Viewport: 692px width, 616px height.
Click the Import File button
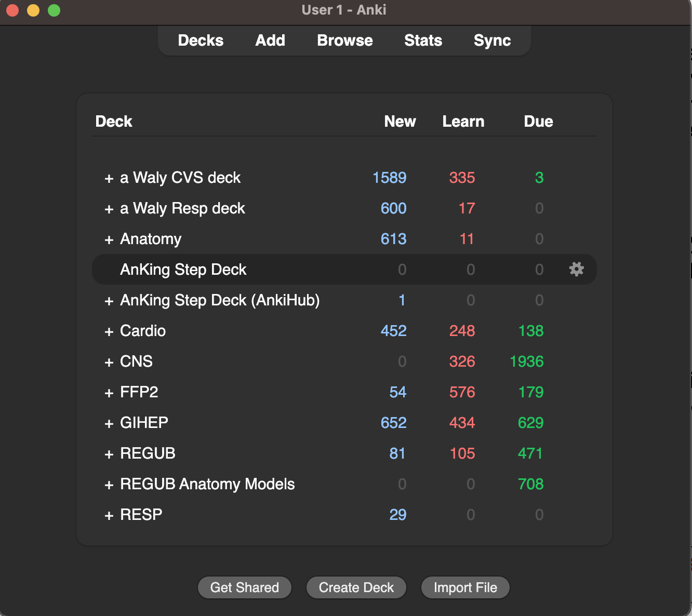click(465, 587)
